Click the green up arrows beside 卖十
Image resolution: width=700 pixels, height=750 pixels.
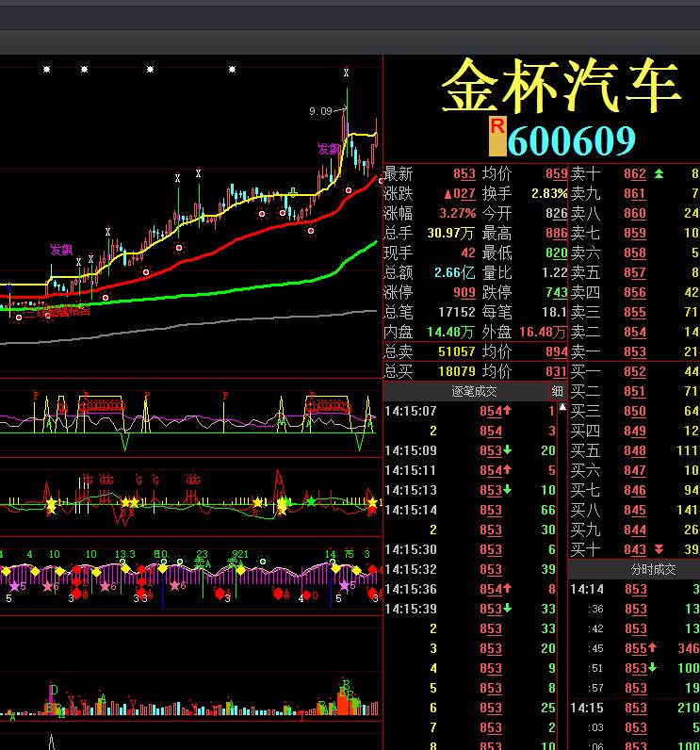click(x=659, y=173)
